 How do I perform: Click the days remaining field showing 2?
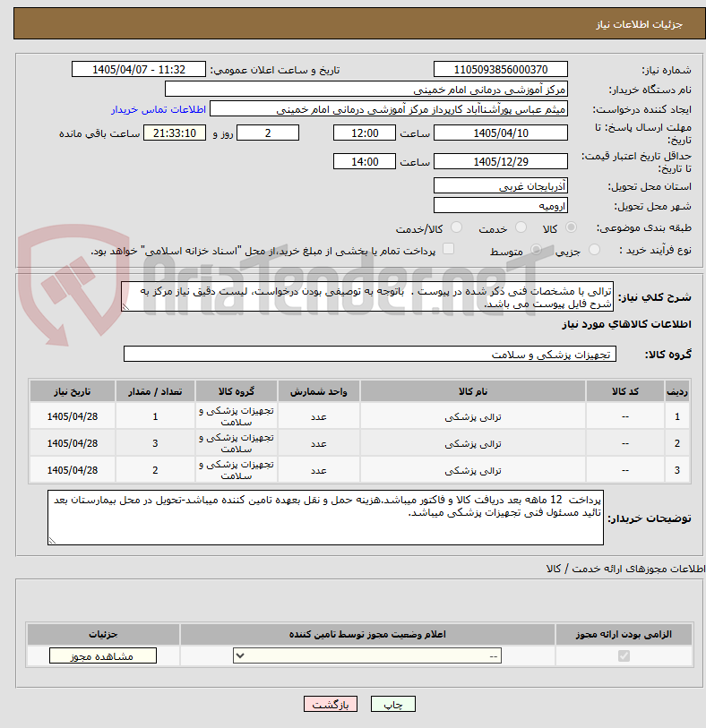click(x=268, y=133)
